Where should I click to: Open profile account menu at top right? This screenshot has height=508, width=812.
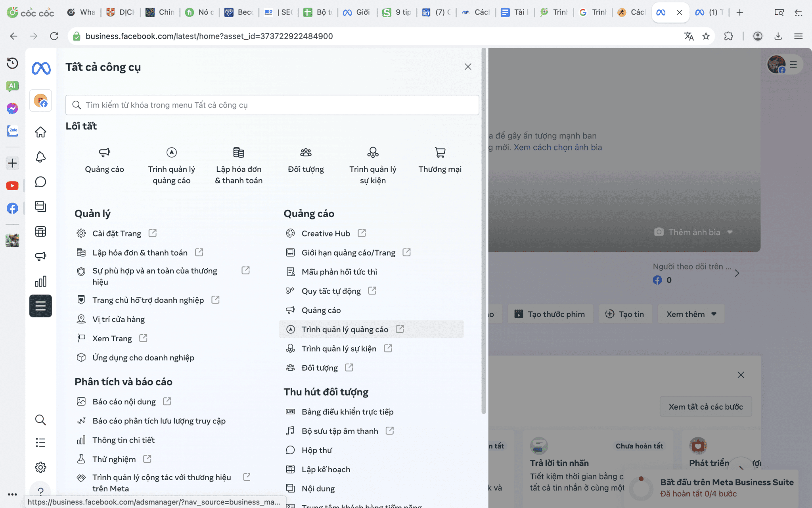[x=785, y=64]
